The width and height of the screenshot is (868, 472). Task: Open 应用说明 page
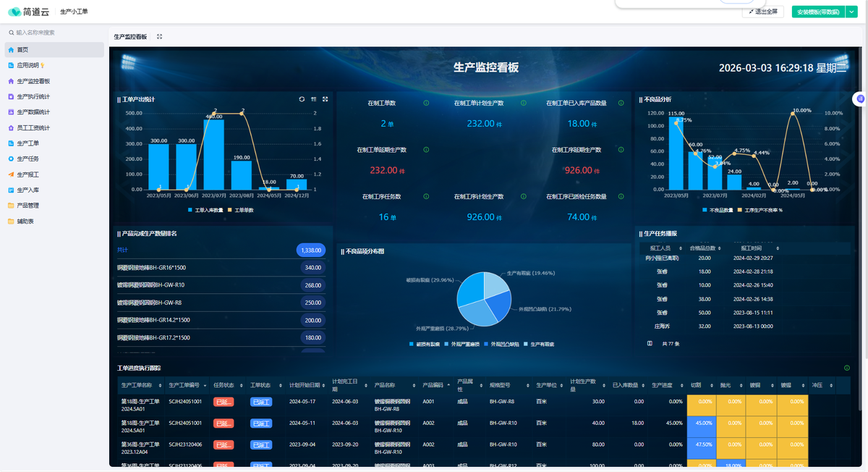pos(54,65)
